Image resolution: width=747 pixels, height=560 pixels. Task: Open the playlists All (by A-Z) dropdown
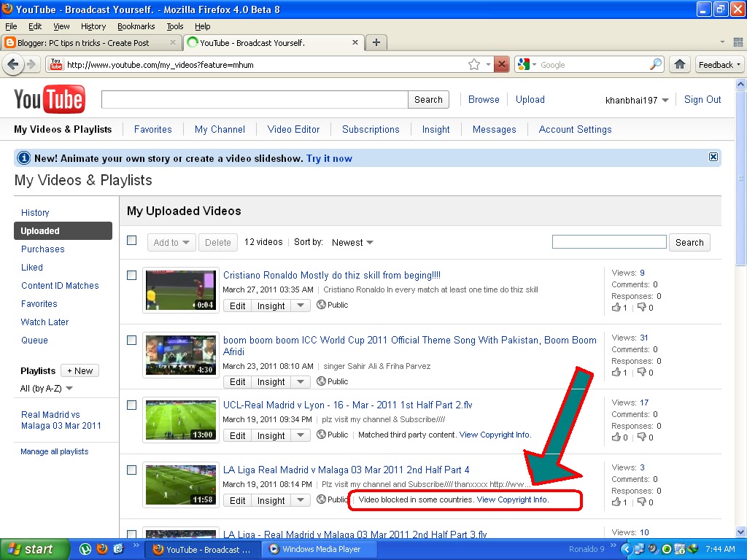[47, 388]
